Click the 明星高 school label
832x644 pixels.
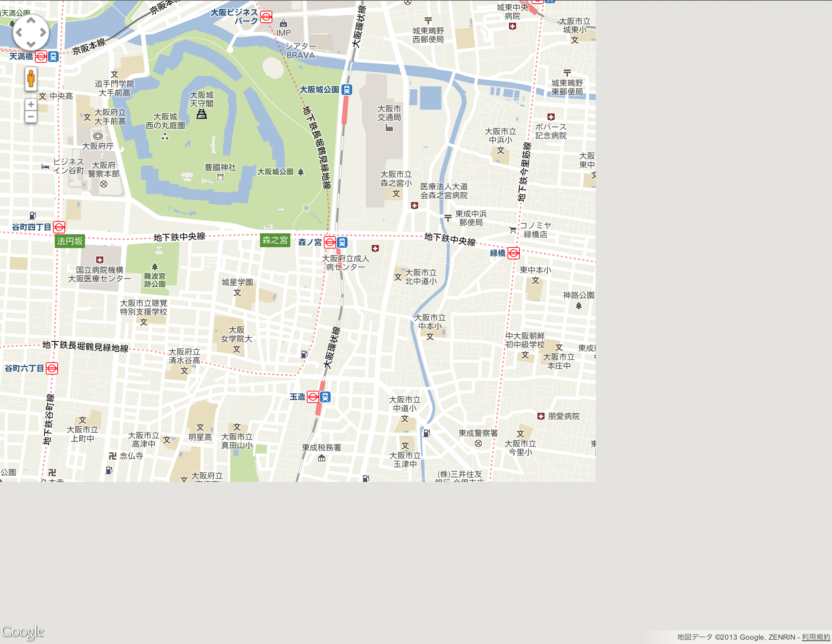(x=200, y=437)
